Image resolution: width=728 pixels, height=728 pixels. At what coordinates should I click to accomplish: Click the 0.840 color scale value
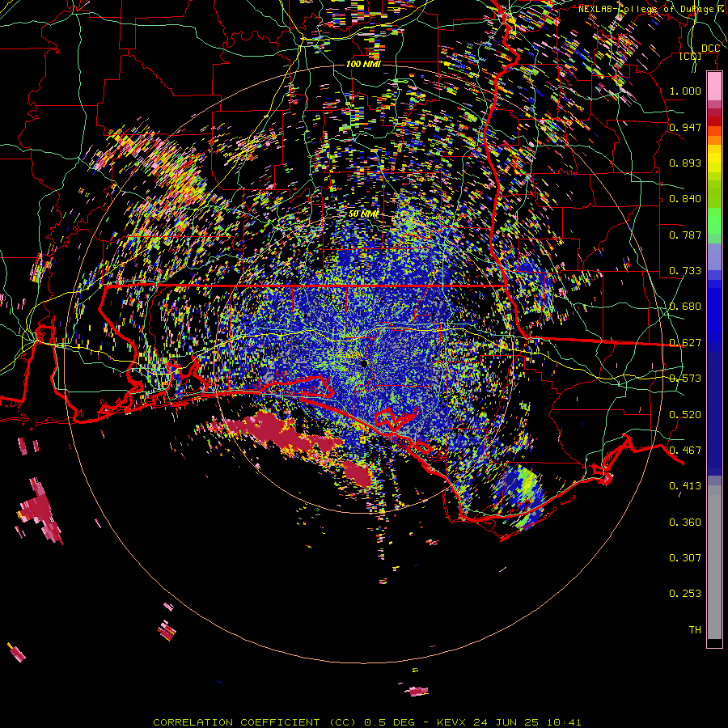tap(685, 199)
